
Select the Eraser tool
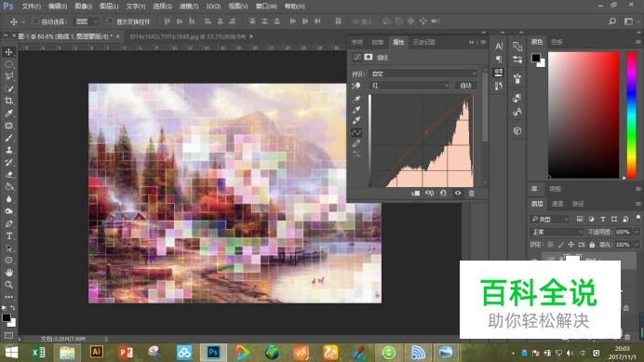pos(8,175)
